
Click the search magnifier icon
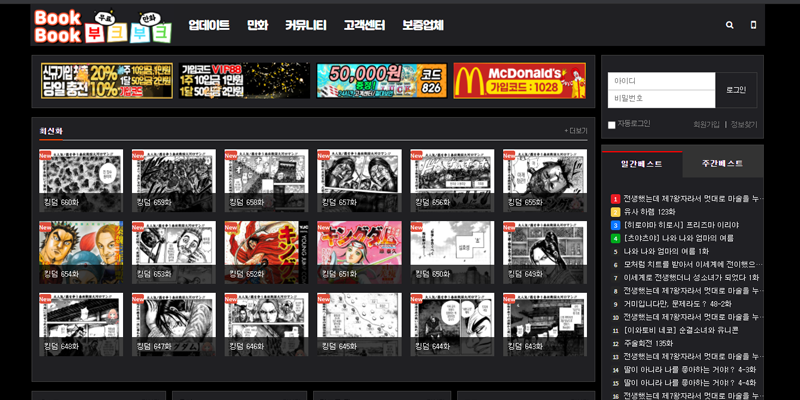(730, 25)
